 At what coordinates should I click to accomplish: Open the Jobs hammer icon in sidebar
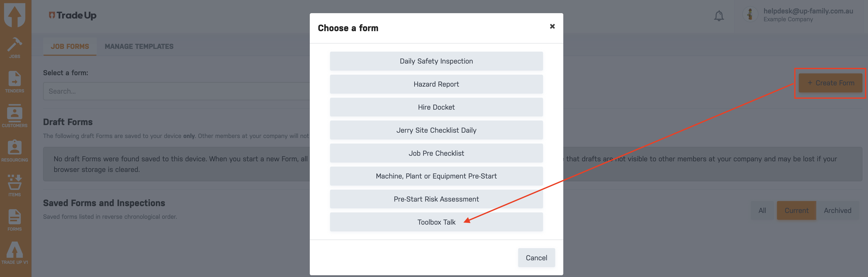coord(14,47)
